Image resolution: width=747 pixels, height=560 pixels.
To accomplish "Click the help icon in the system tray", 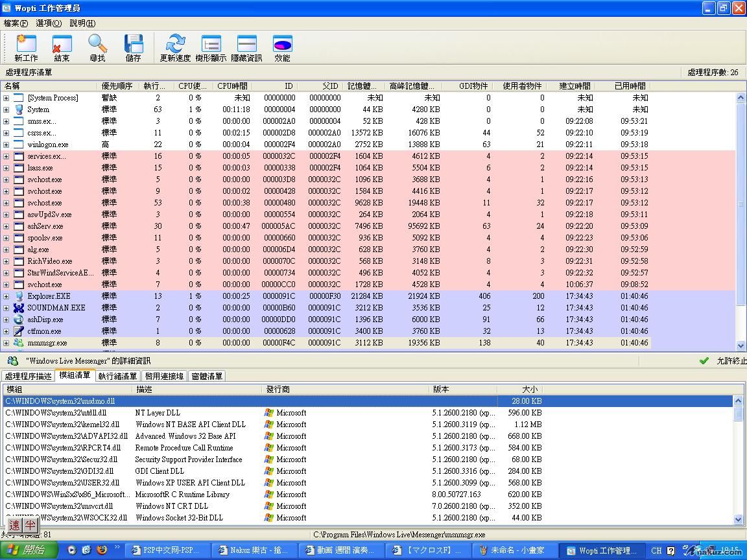I will (670, 550).
